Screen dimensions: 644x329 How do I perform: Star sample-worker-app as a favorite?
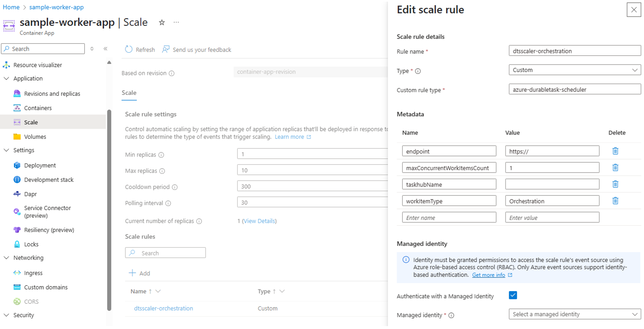tap(161, 22)
